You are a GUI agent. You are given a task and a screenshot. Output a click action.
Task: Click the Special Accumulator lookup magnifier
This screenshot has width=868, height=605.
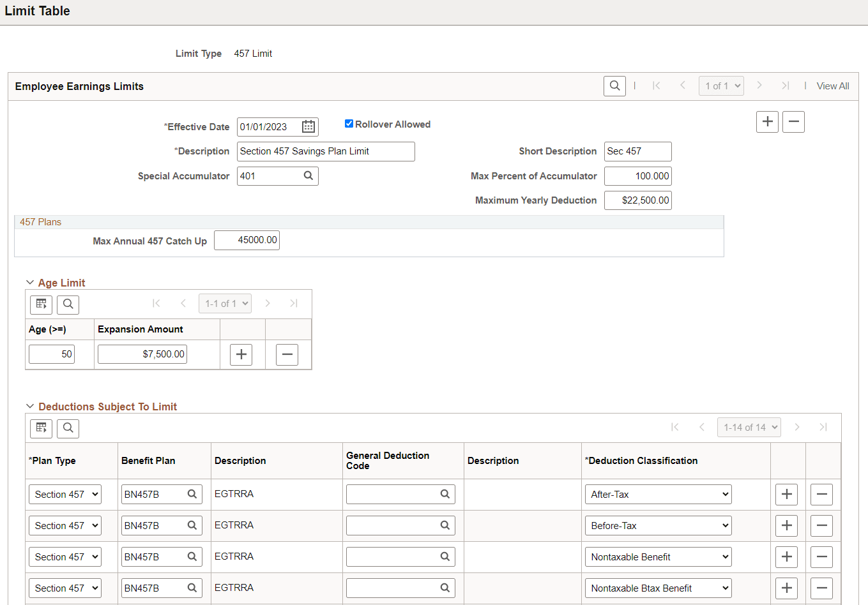pos(308,176)
